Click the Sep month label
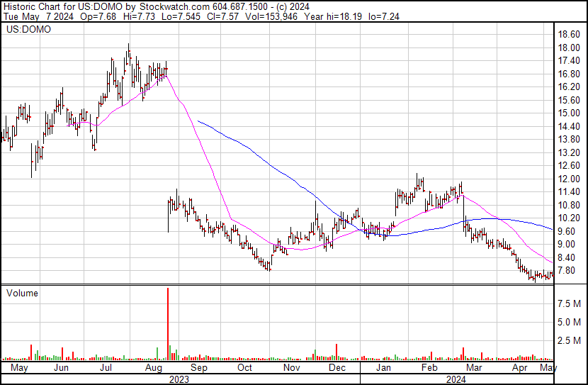The width and height of the screenshot is (588, 385). pos(199,367)
